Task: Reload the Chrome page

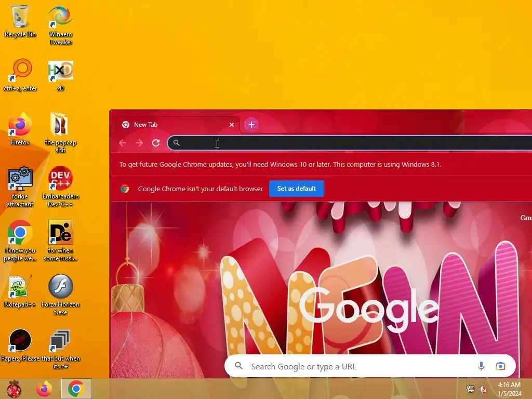Action: [156, 143]
